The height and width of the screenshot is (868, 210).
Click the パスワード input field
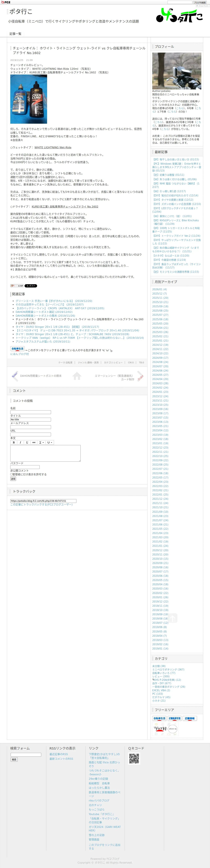click(25, 467)
